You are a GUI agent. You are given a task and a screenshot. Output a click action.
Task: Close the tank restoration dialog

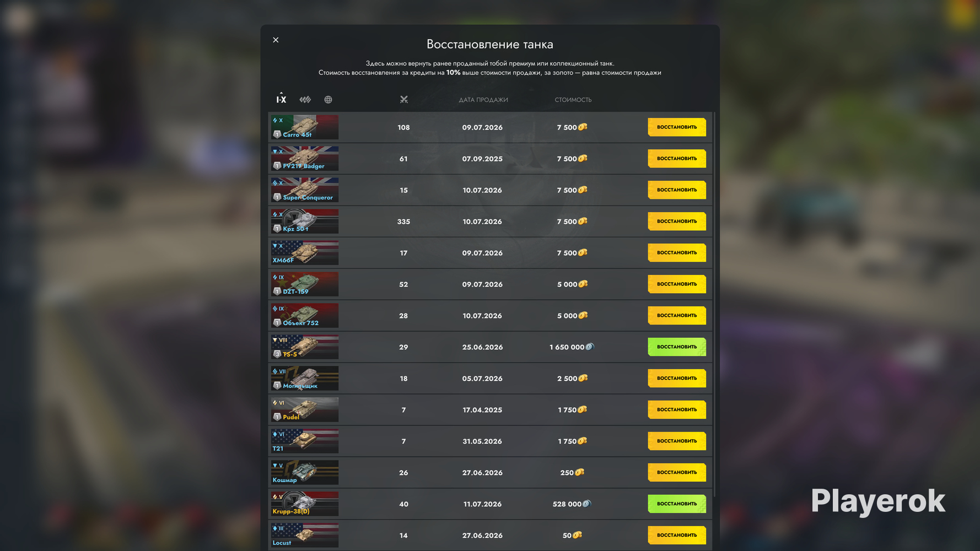pos(276,40)
